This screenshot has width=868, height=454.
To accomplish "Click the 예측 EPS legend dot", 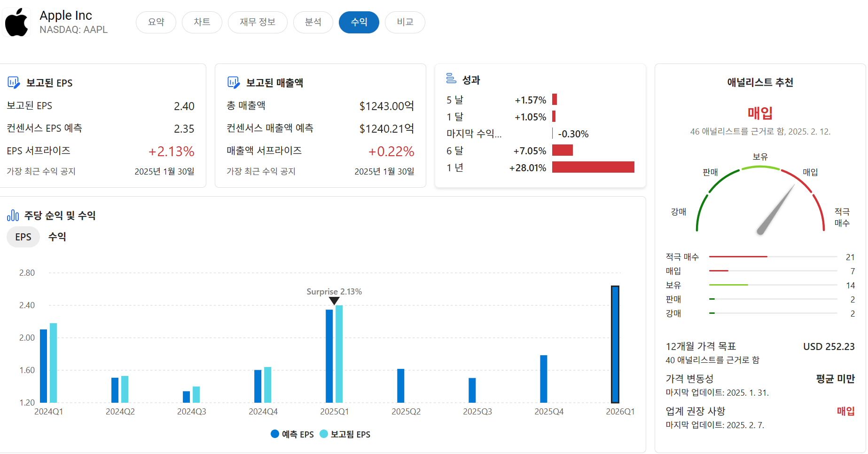I will pos(275,434).
